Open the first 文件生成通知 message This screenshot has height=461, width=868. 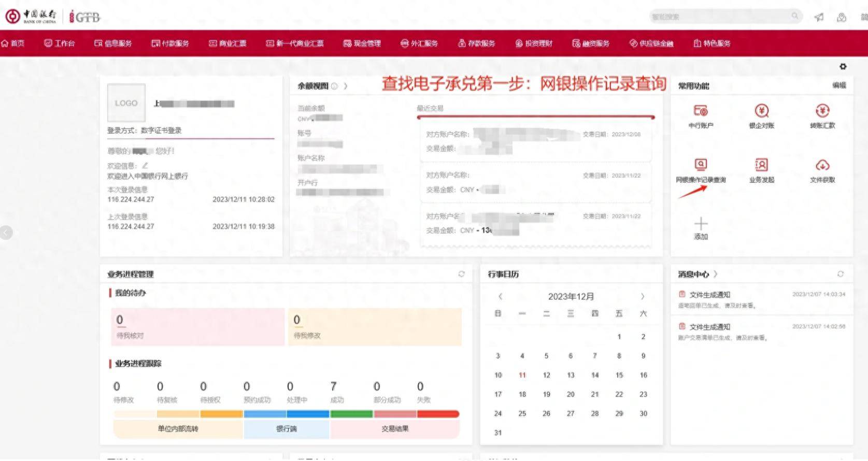[709, 295]
